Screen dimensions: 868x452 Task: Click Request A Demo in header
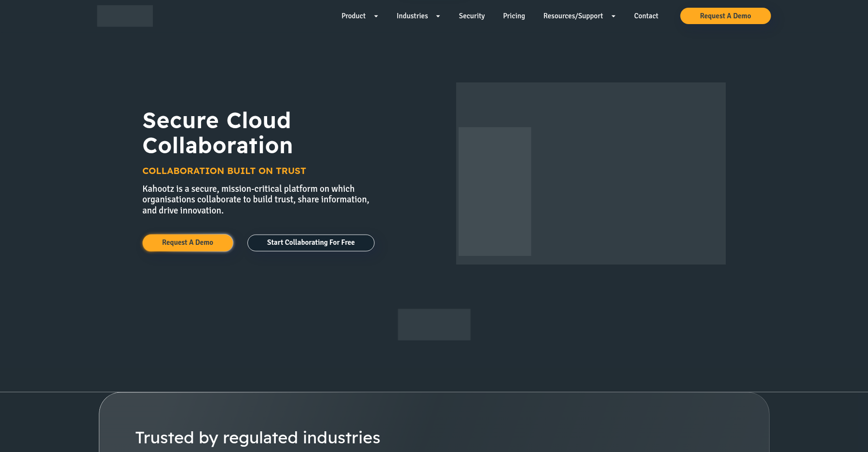(x=725, y=16)
